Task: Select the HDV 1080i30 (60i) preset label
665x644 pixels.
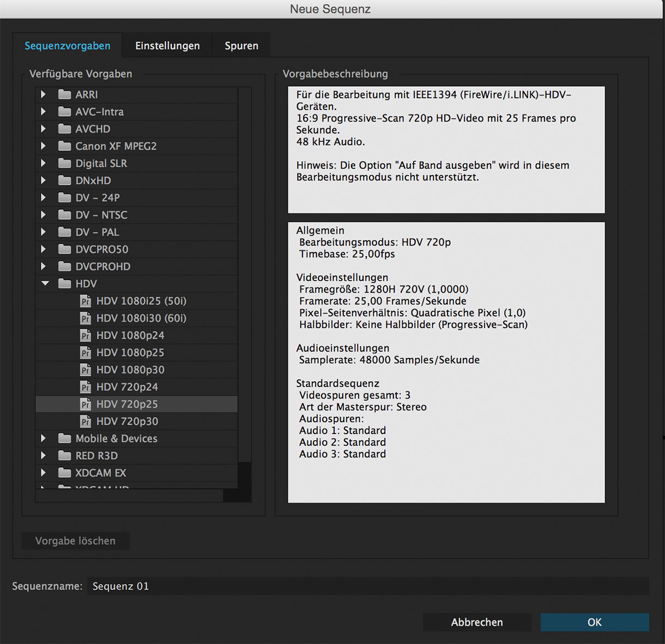Action: point(141,318)
